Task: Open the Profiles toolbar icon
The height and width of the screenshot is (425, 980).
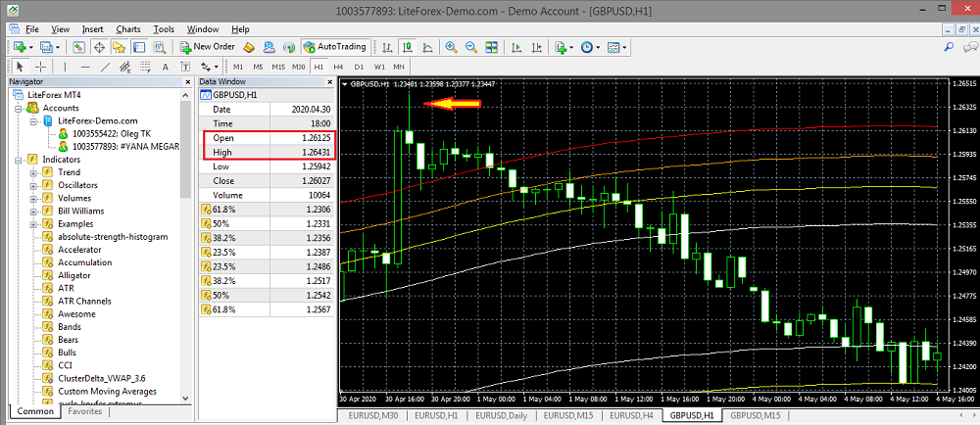Action: tap(46, 47)
